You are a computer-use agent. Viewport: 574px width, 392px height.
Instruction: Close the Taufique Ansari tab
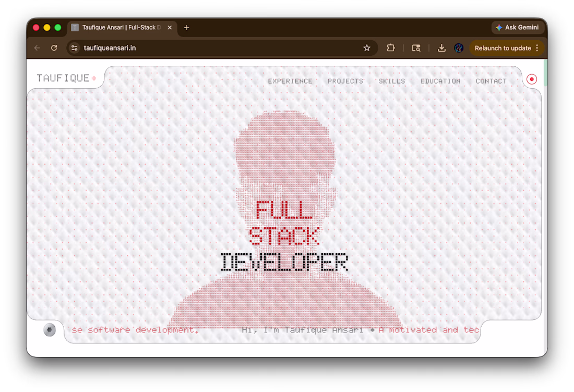click(170, 28)
